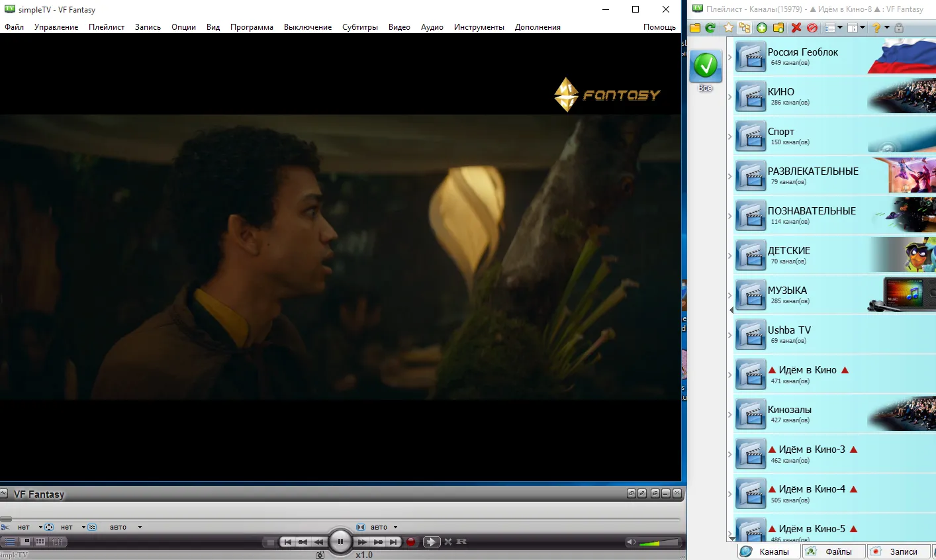Click the yellow question mark help icon
The width and height of the screenshot is (936, 560).
pyautogui.click(x=876, y=28)
